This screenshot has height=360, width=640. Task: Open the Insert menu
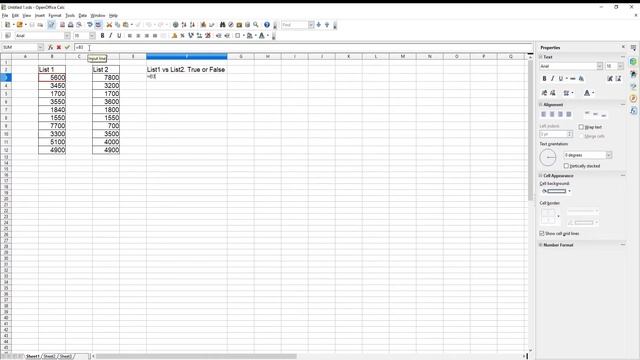[x=40, y=16]
